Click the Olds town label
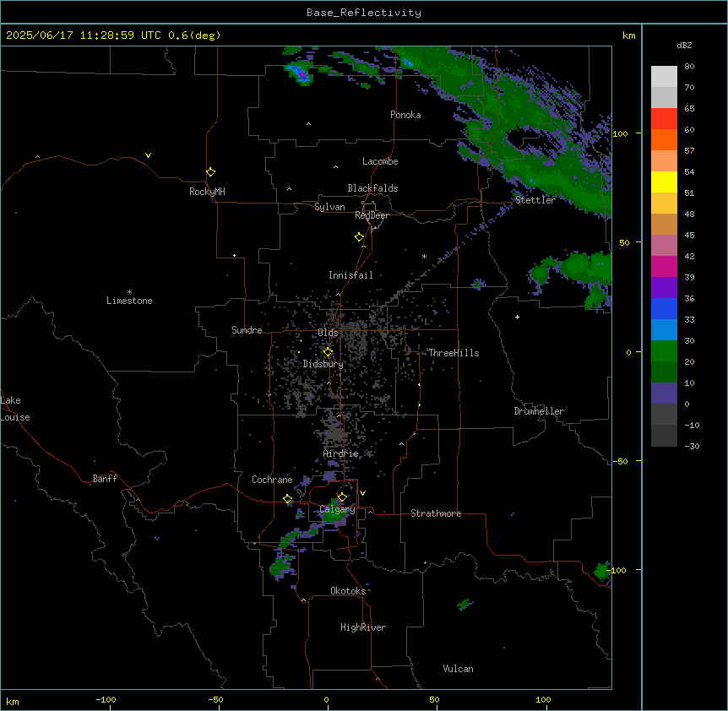This screenshot has width=728, height=711. [328, 333]
